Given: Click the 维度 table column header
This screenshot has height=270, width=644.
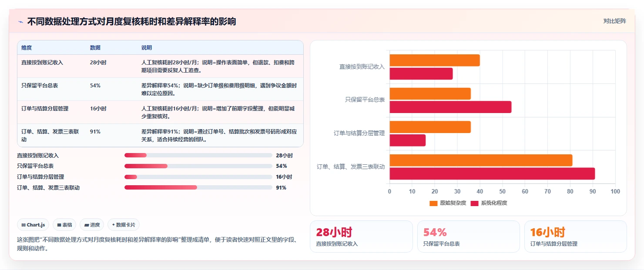Looking at the screenshot, I should click(x=27, y=47).
